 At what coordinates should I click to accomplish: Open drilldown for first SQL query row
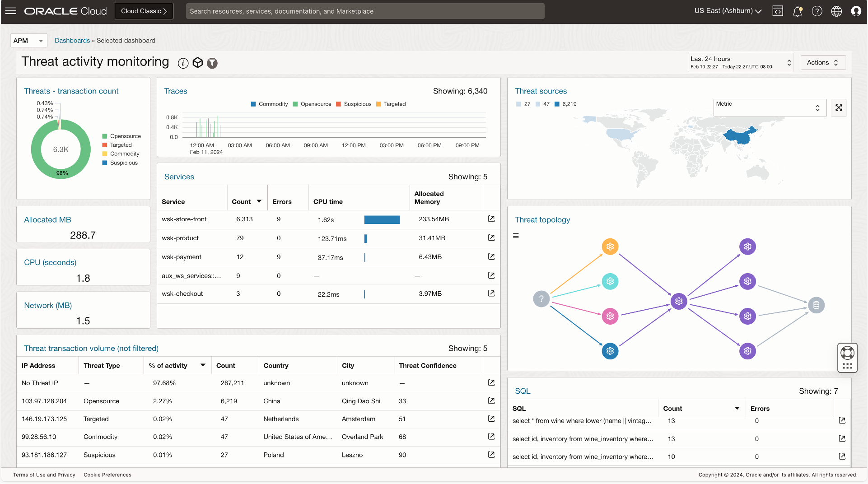pyautogui.click(x=842, y=421)
